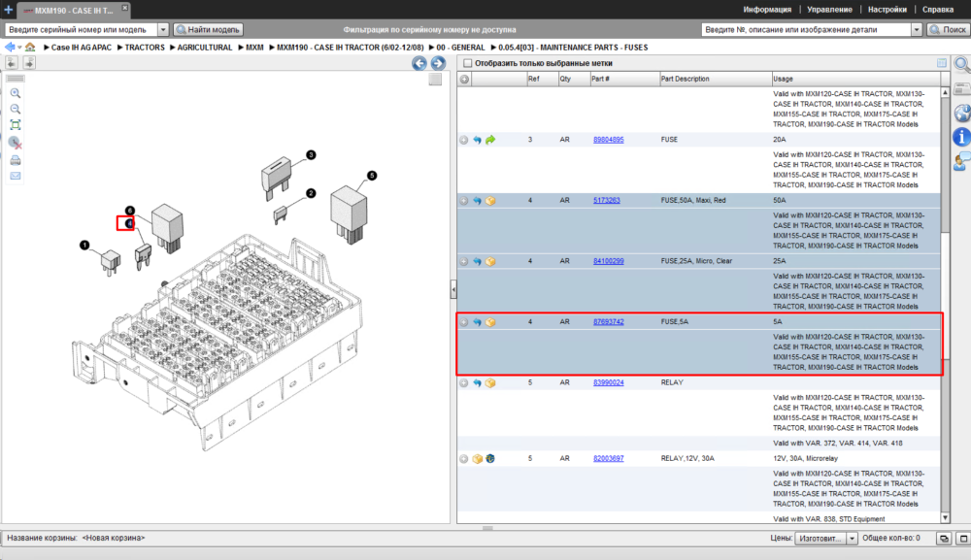Open the price type dropdown arrow
The width and height of the screenshot is (971, 560).
[853, 539]
